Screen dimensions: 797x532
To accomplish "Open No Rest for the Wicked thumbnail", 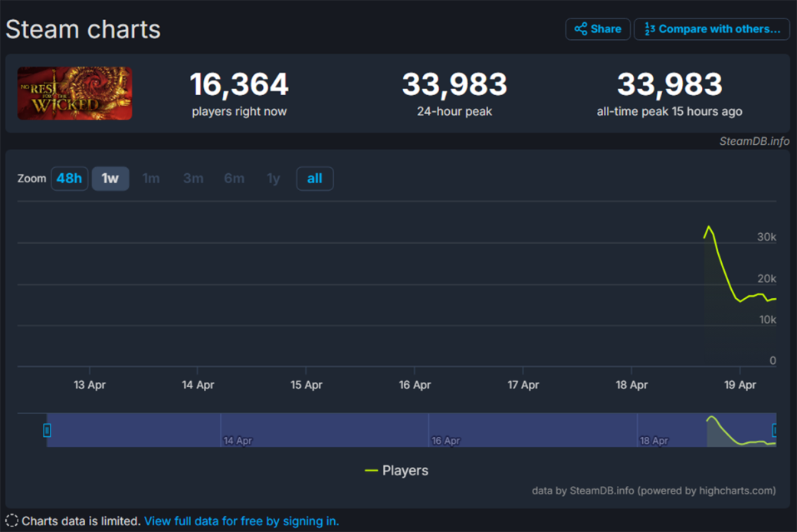I will click(x=75, y=94).
